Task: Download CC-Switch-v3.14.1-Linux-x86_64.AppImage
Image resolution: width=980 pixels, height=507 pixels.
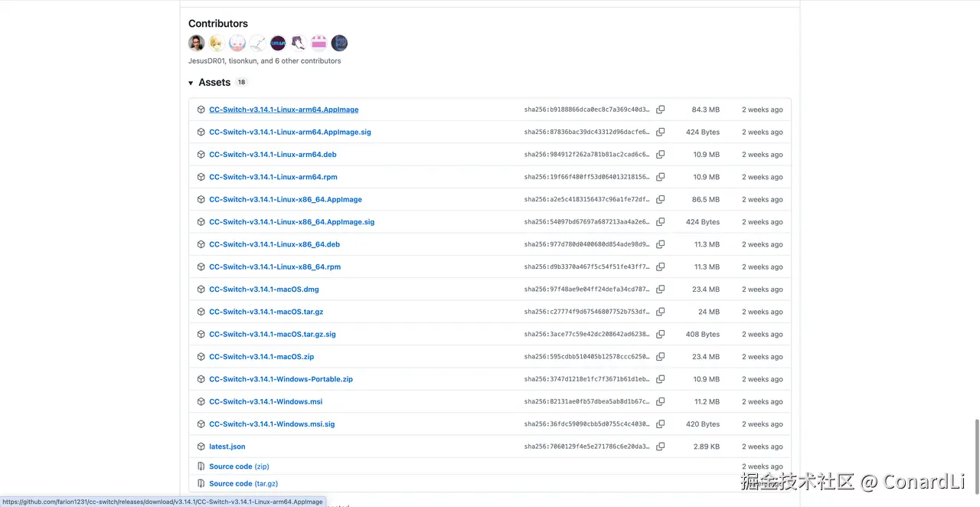Action: (x=285, y=199)
